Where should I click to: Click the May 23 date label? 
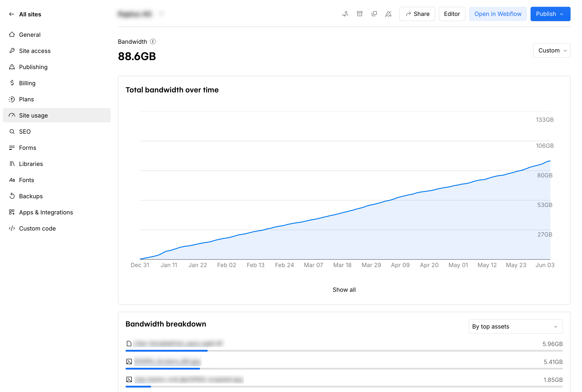(516, 265)
